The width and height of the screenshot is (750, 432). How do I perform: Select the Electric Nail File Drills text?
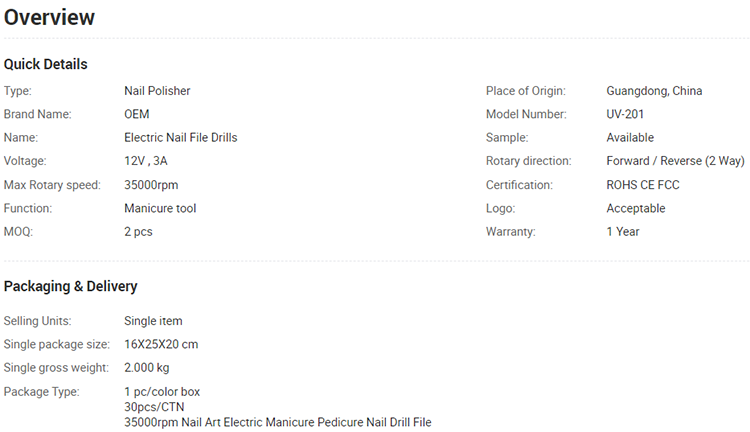tap(181, 138)
